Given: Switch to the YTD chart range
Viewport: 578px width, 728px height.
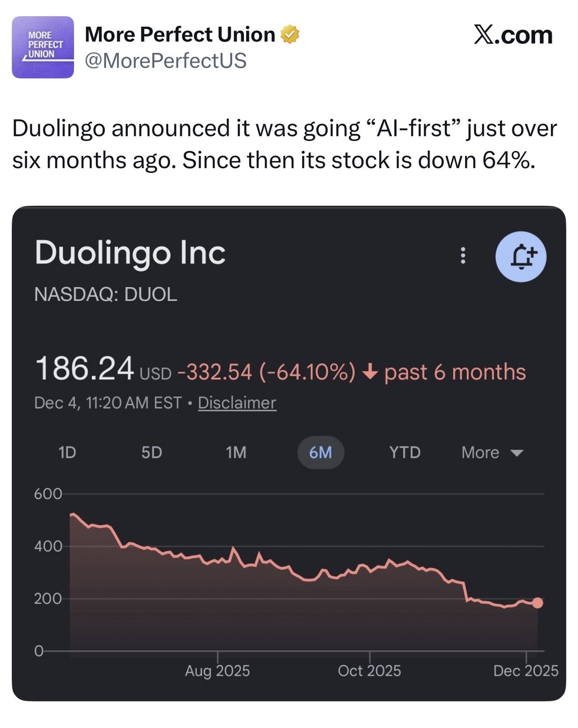Looking at the screenshot, I should (x=405, y=452).
